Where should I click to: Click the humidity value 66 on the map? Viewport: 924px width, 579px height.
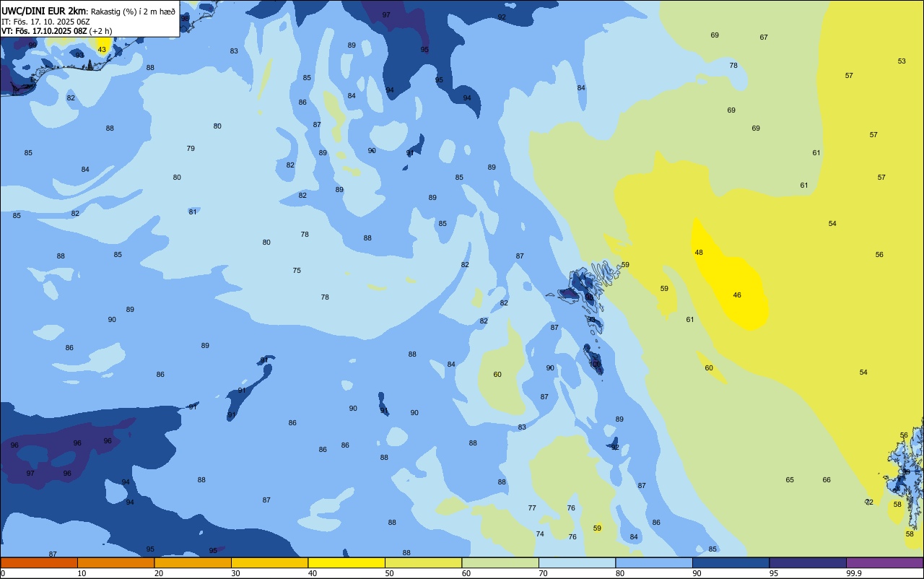pyautogui.click(x=827, y=480)
